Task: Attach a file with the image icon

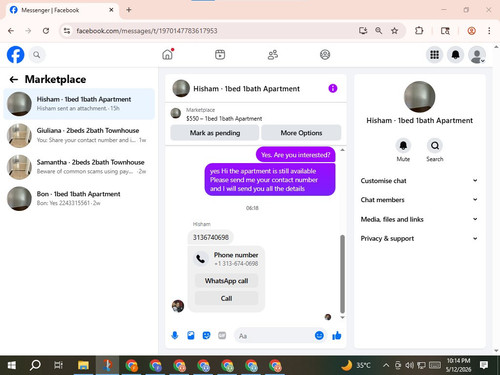Action: coord(191,335)
